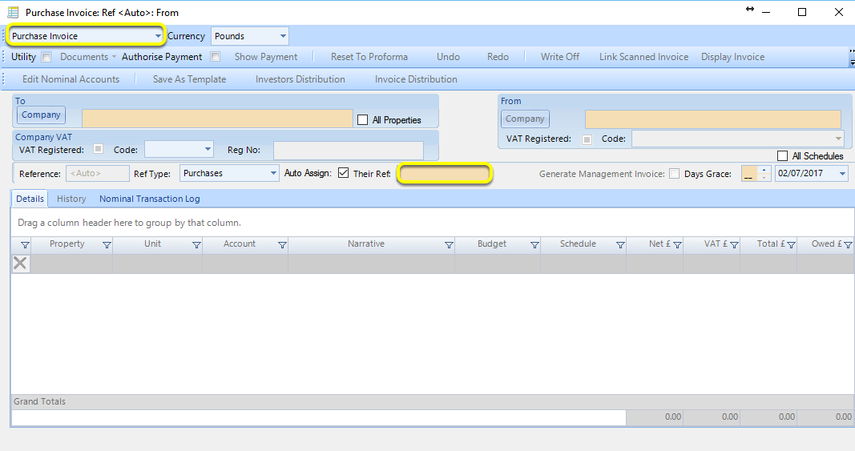Tick Generate Management Invoice checkbox

coord(675,173)
